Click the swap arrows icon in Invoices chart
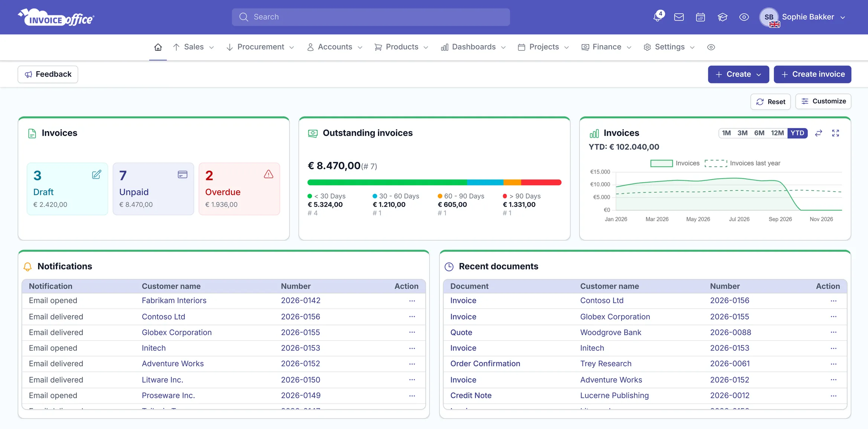Image resolution: width=868 pixels, height=429 pixels. [818, 133]
